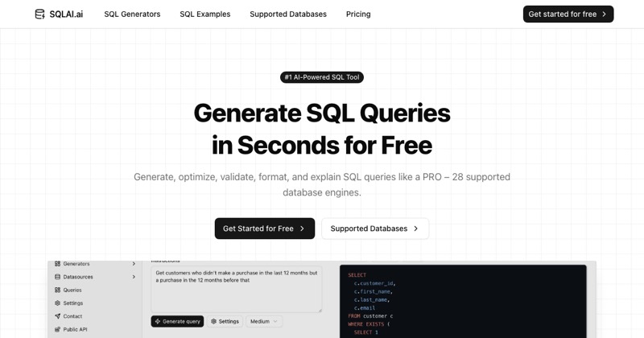Click the '#1 AI-Powered SQL Tool' badge

click(x=322, y=77)
